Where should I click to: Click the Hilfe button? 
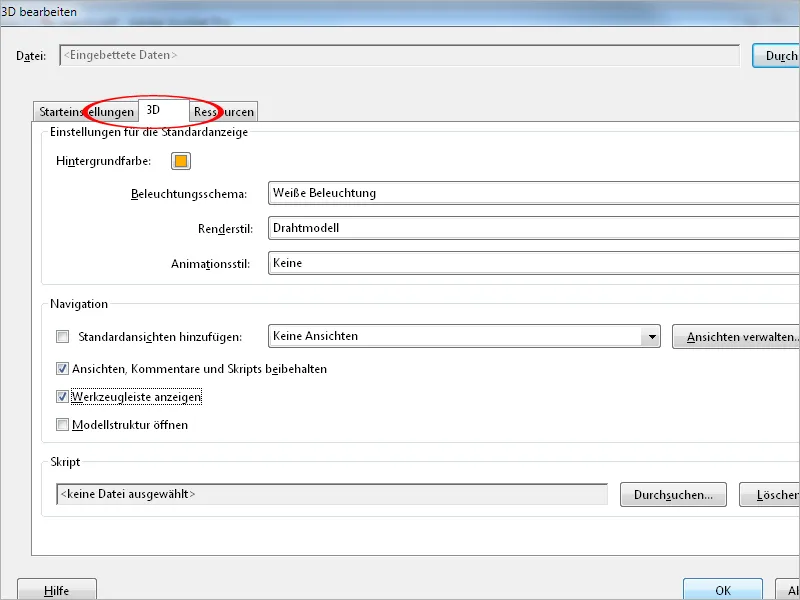click(57, 590)
